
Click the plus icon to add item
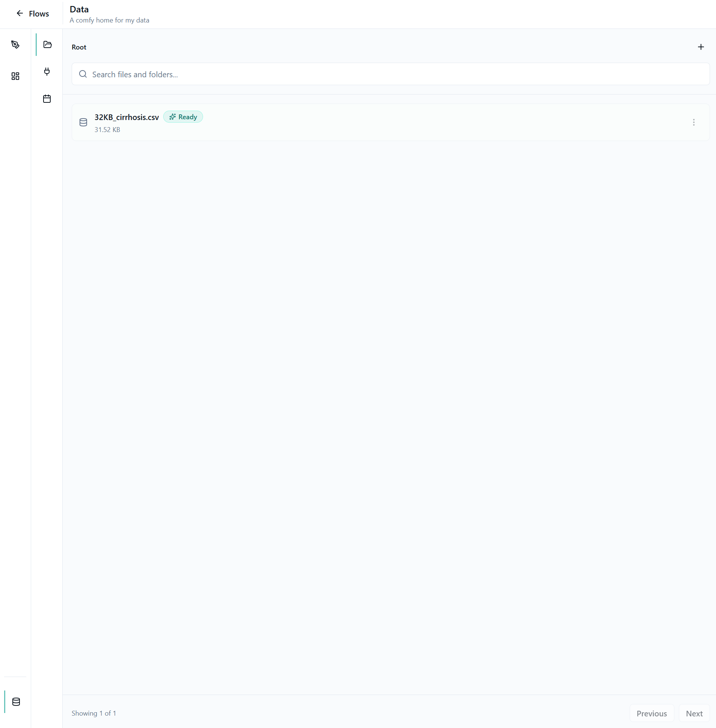click(701, 47)
